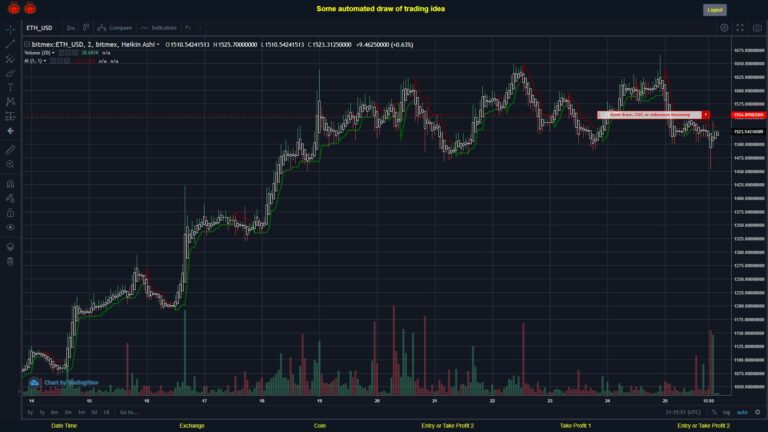Click the Exchange column header
The image size is (768, 432).
point(192,426)
